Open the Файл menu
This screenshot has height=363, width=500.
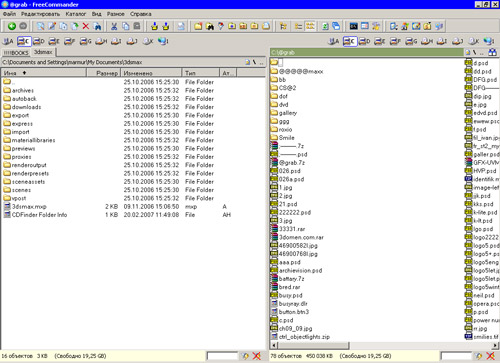pos(9,14)
